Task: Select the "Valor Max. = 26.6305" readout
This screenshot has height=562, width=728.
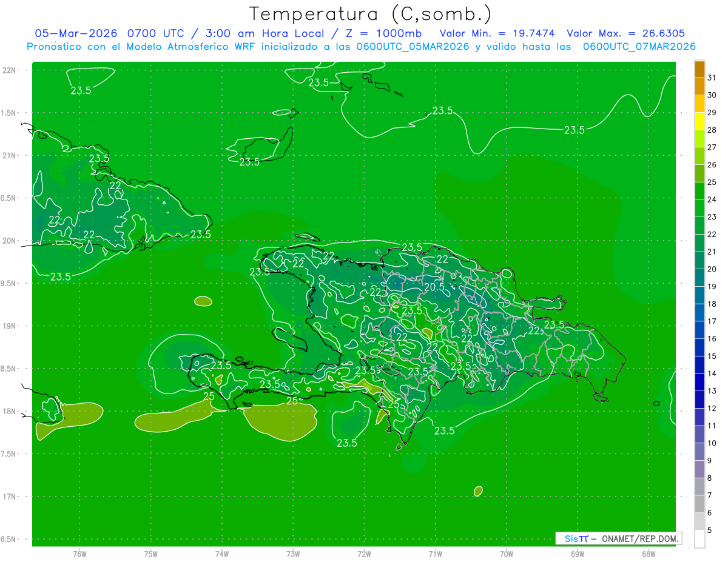Action: 625,33
